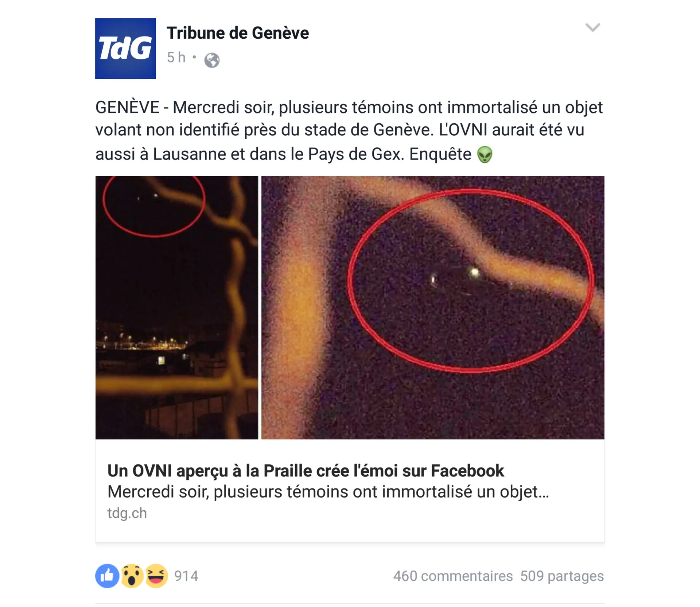Click the alien emoji in post text

tap(485, 154)
